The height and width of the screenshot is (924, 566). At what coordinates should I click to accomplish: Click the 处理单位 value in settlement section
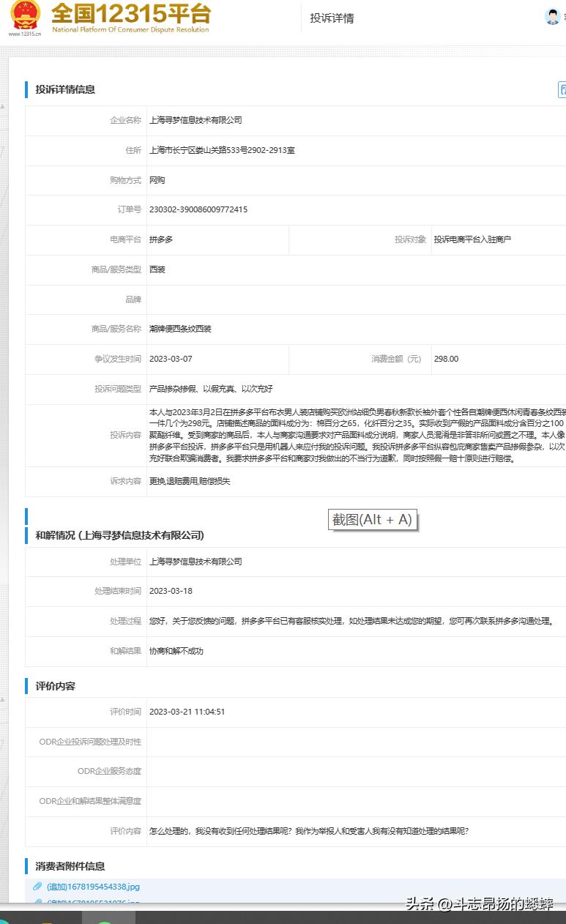(x=196, y=562)
